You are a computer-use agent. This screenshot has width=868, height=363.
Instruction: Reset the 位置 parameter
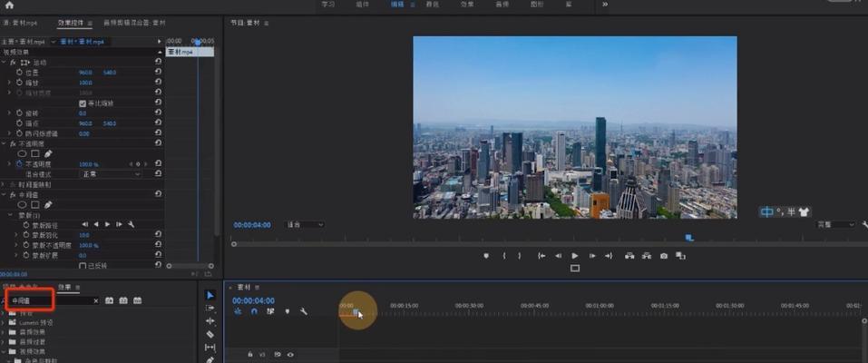click(x=159, y=72)
